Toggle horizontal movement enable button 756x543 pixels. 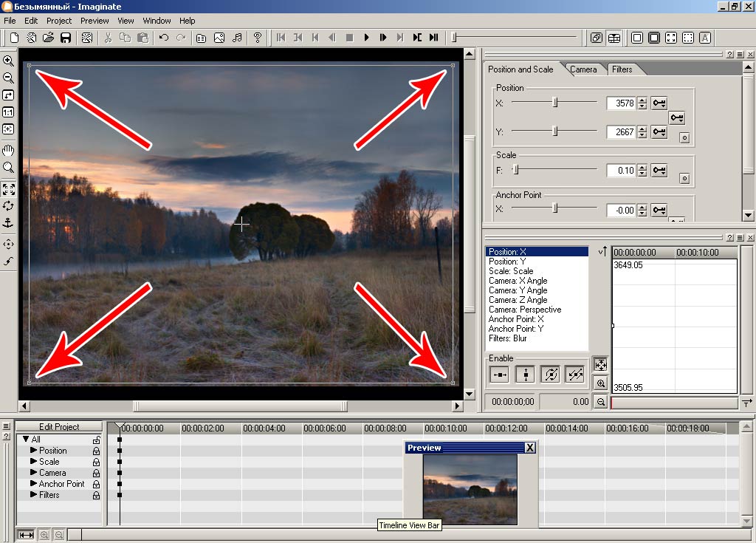point(500,375)
